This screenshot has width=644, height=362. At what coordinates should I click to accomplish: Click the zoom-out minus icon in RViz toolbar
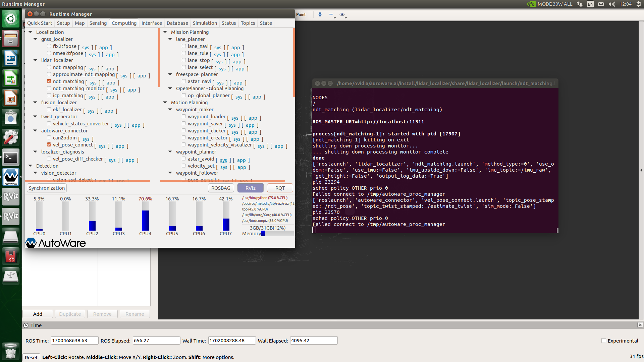click(x=331, y=14)
